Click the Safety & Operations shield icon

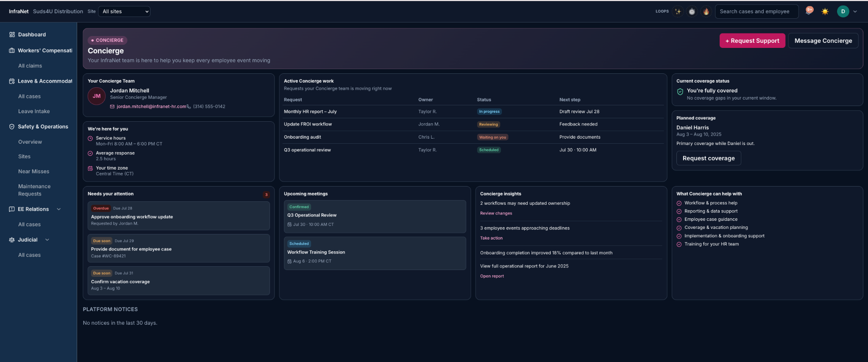(x=12, y=126)
